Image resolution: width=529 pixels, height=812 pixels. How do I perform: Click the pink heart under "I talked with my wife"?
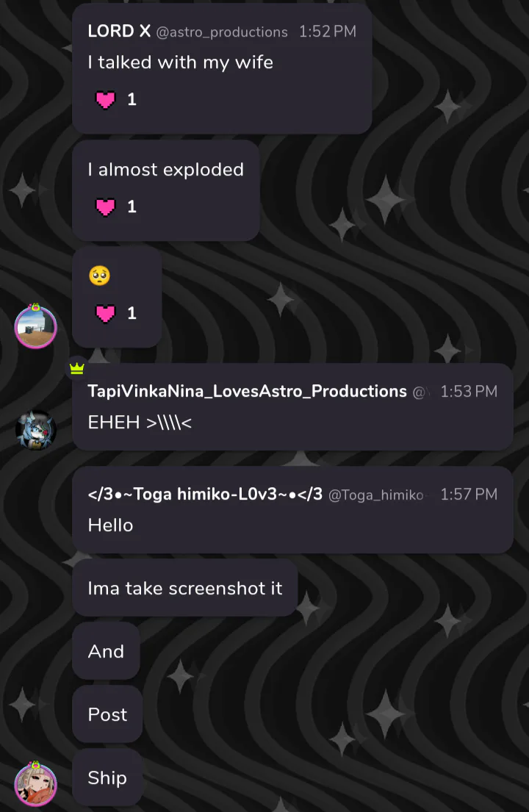tap(106, 100)
